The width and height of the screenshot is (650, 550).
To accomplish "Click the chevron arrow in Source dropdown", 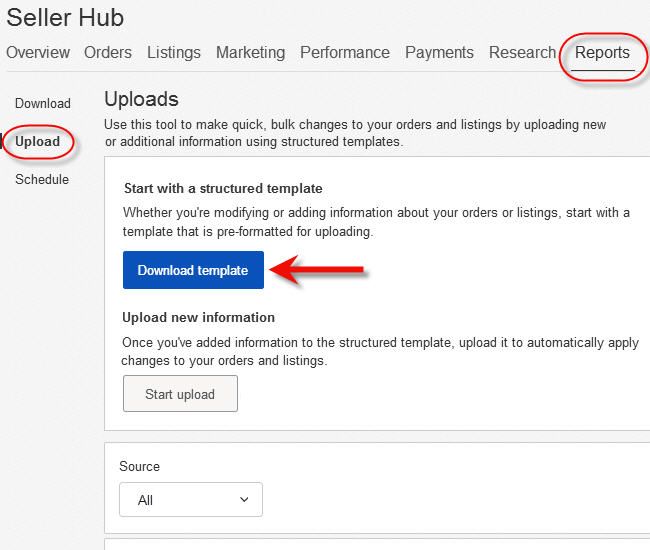I will [x=244, y=500].
